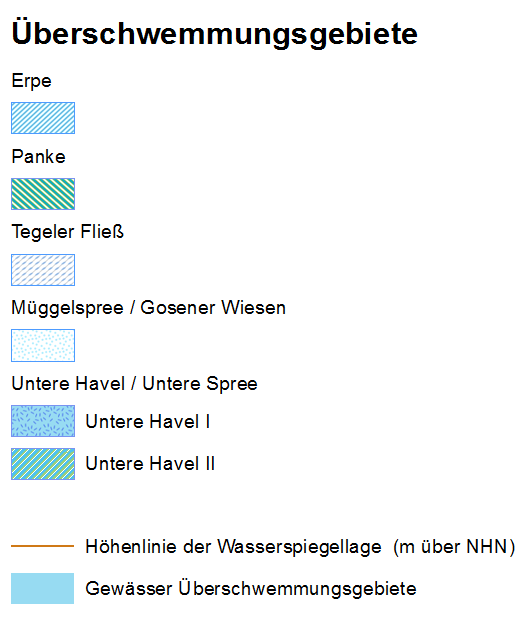Select the Tegeler Fließ hatched swatch
Screen dimensions: 525x626
coord(43,269)
